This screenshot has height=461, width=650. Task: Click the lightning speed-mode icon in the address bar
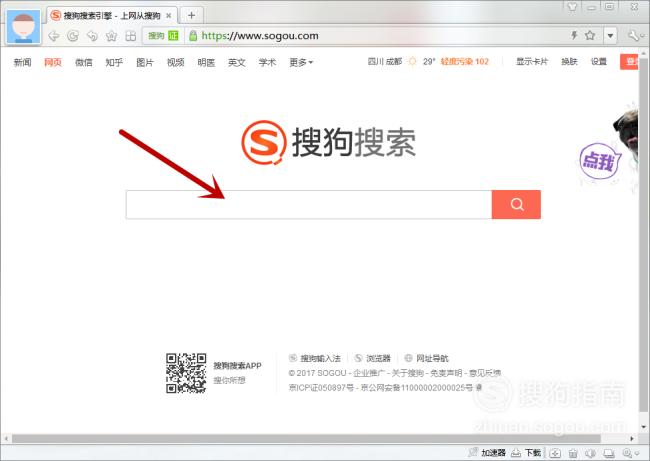click(574, 35)
